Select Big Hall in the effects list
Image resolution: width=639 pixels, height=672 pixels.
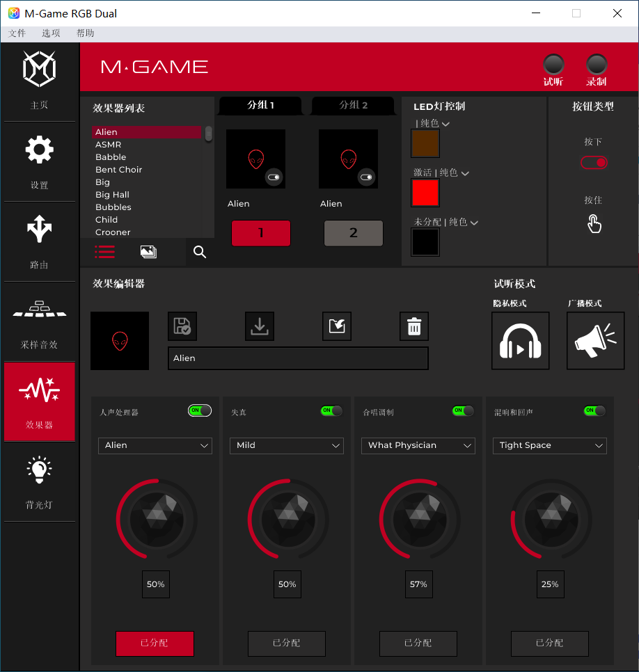[146, 195]
